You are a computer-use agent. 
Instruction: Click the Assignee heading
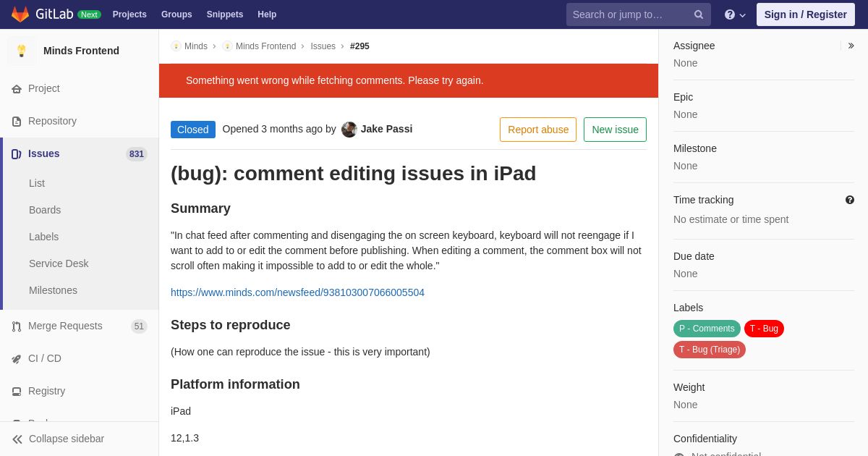tap(694, 46)
